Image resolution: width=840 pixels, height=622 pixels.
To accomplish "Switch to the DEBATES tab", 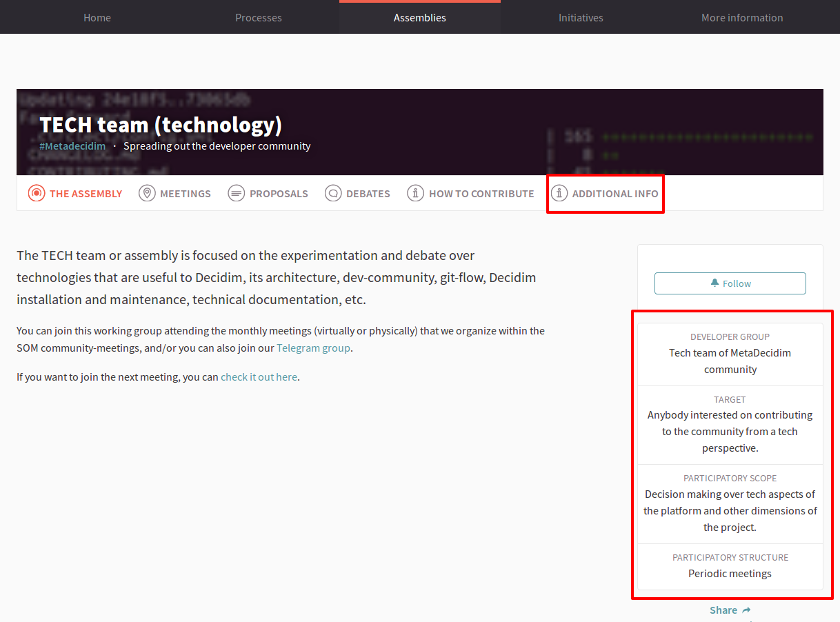I will coord(367,193).
